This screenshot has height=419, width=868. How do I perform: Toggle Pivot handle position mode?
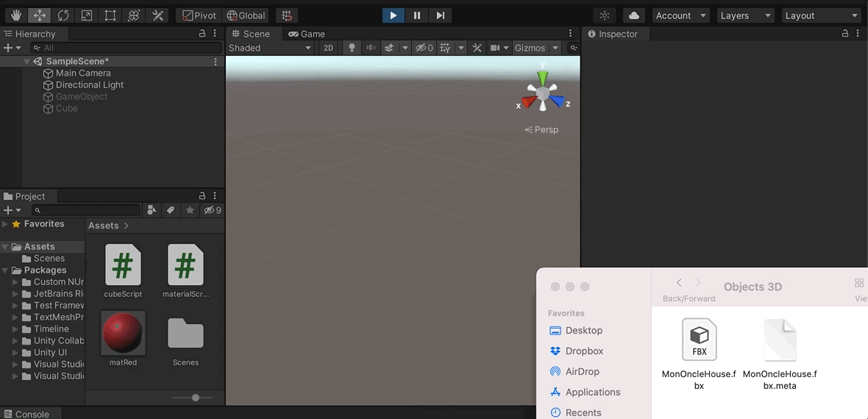pyautogui.click(x=199, y=15)
